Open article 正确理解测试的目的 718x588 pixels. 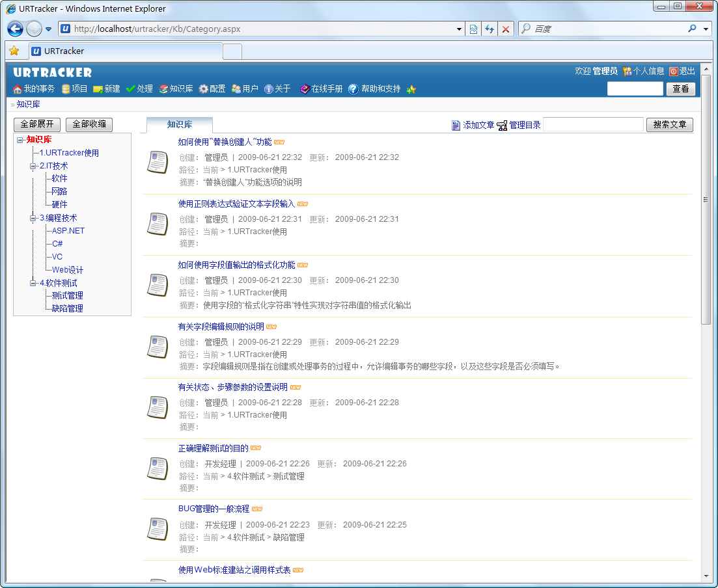(x=214, y=448)
